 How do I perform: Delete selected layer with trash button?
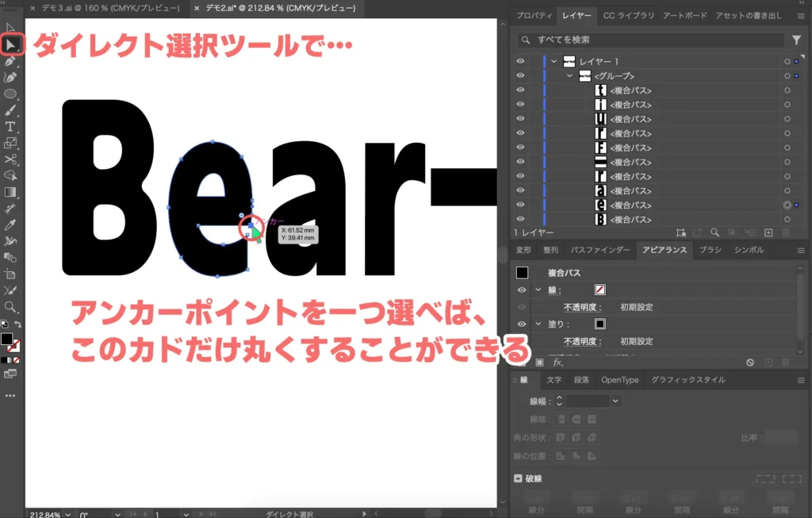787,232
